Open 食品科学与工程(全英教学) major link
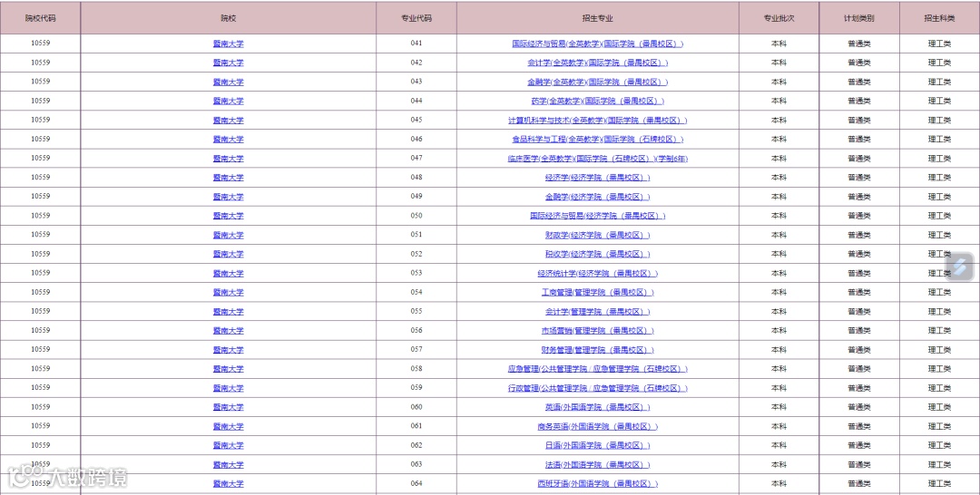The width and height of the screenshot is (980, 495). [597, 140]
